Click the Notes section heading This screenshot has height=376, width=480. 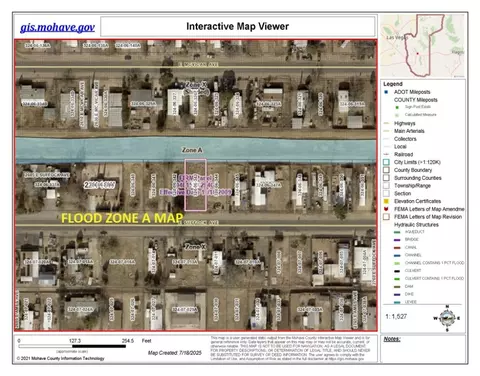point(392,339)
